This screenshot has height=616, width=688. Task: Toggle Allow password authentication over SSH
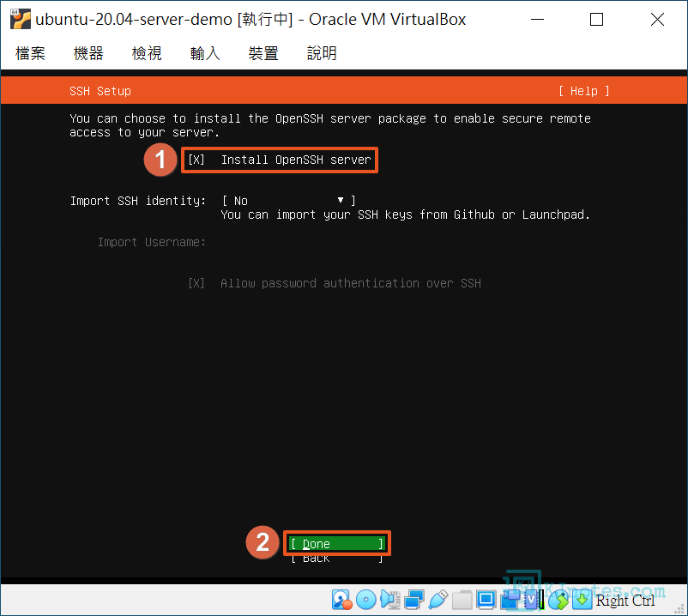tap(196, 283)
